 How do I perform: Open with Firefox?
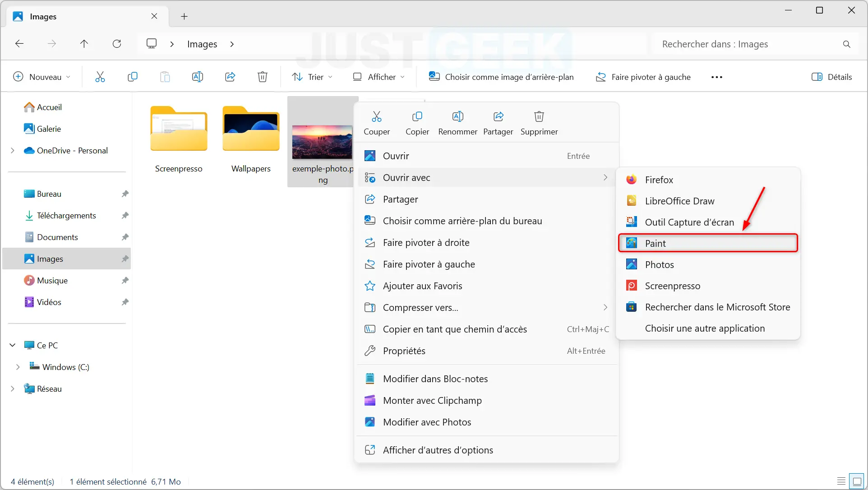[x=708, y=180]
